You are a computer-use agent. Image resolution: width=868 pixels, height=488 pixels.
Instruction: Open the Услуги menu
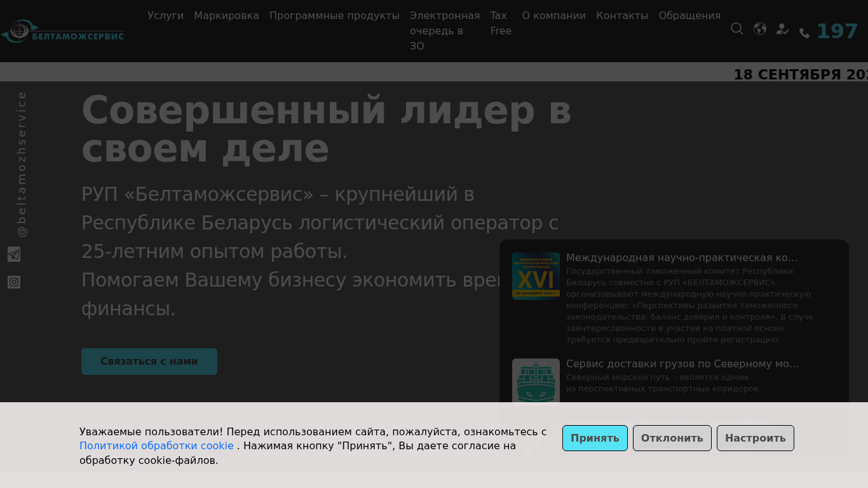click(165, 15)
